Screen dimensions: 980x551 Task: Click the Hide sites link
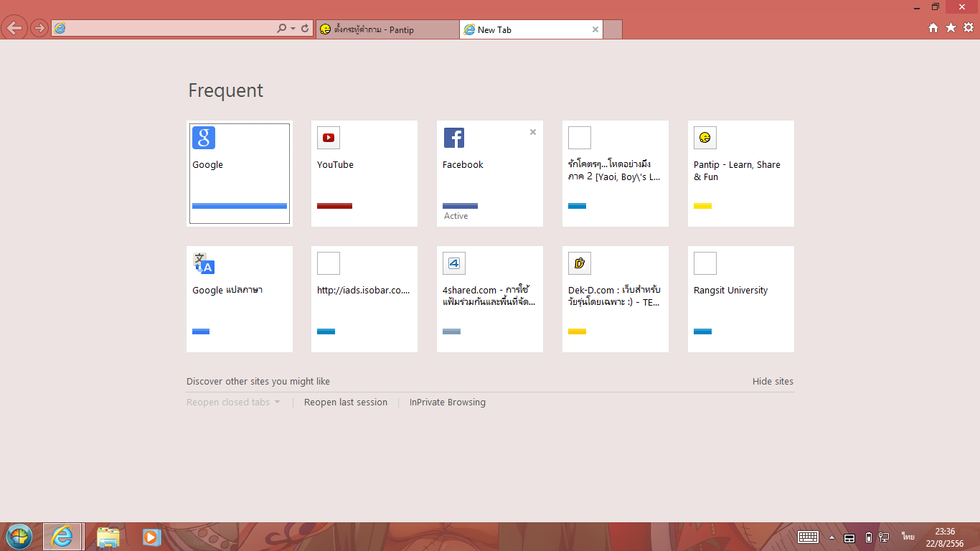(x=773, y=382)
